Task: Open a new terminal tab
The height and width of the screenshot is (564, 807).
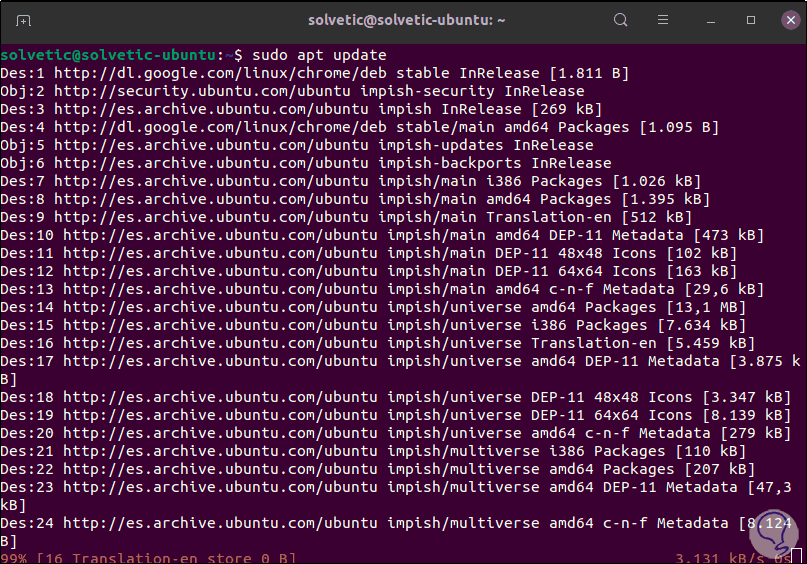Action: [23, 20]
